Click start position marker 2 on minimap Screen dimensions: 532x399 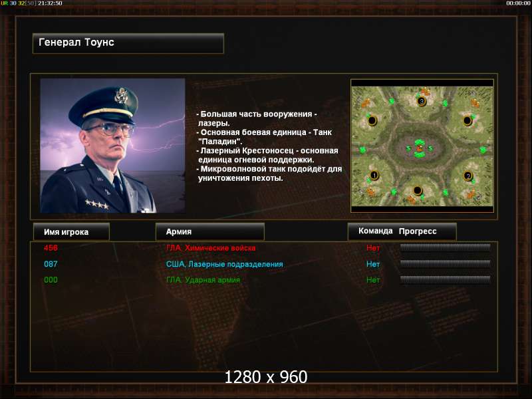point(468,176)
